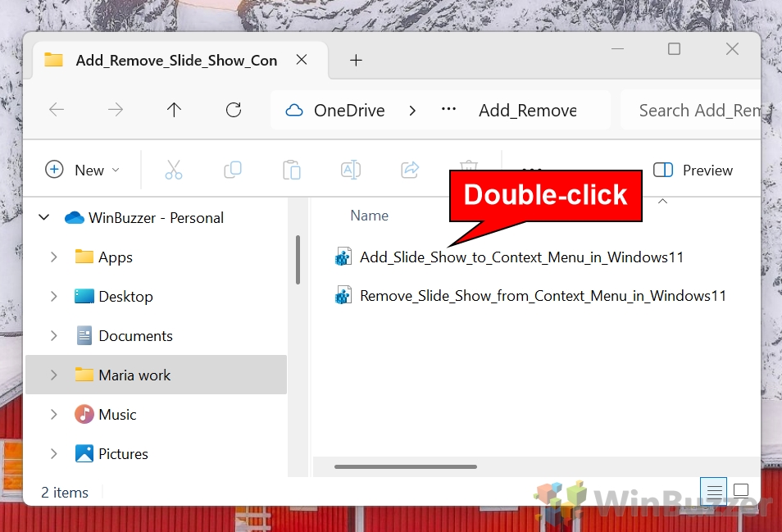
Task: Open the Share icon in the toolbar
Action: coord(409,170)
